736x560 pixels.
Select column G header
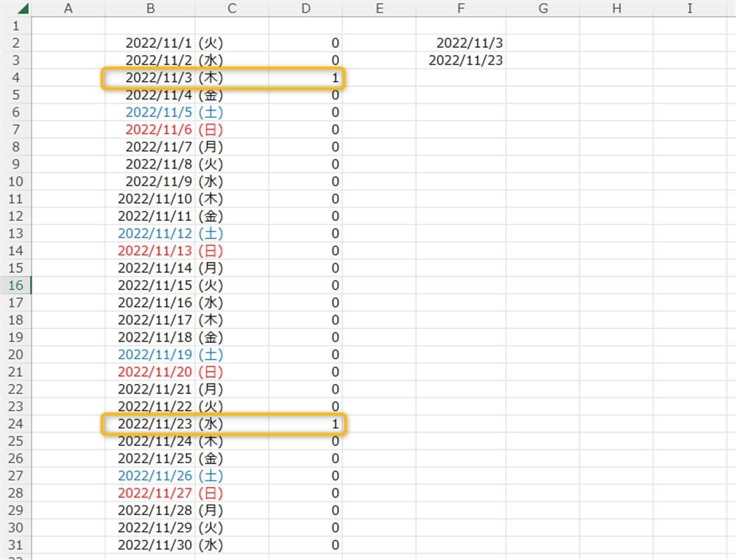coord(543,8)
